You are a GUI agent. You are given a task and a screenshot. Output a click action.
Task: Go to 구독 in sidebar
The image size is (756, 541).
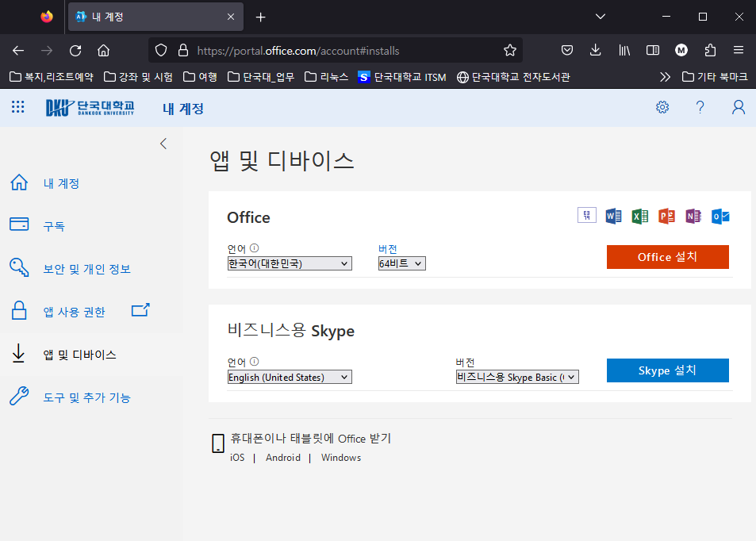point(54,226)
